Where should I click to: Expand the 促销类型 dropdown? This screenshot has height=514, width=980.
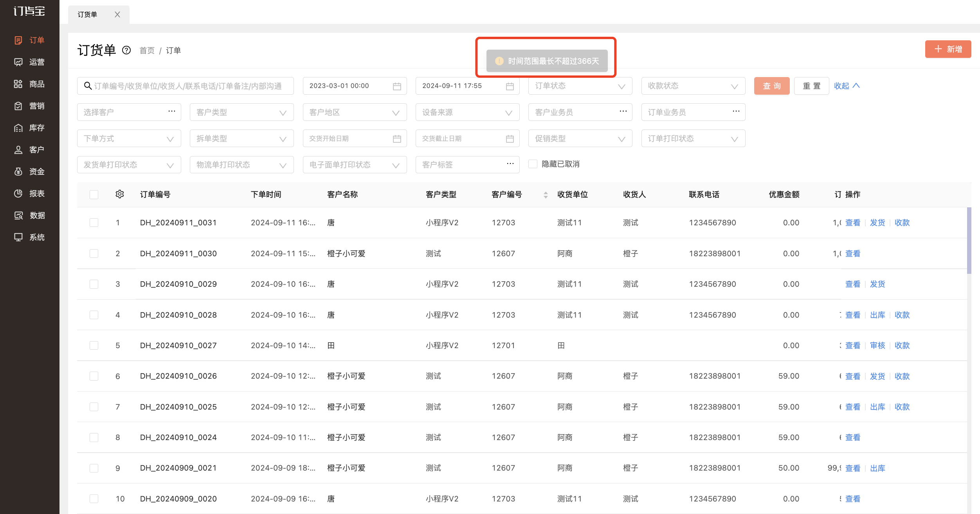[580, 138]
